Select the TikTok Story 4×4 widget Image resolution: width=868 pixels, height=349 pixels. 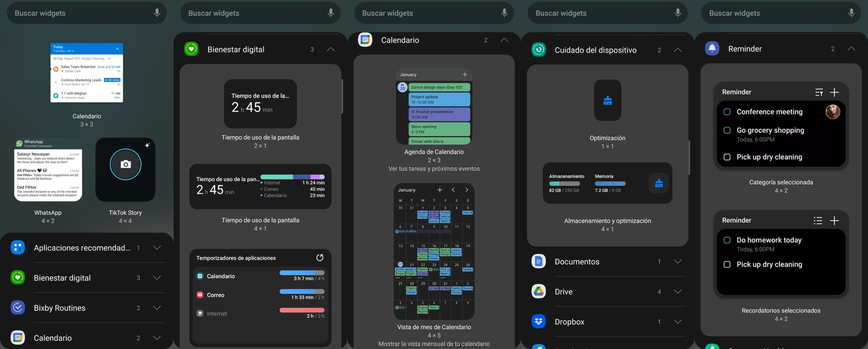(x=126, y=170)
